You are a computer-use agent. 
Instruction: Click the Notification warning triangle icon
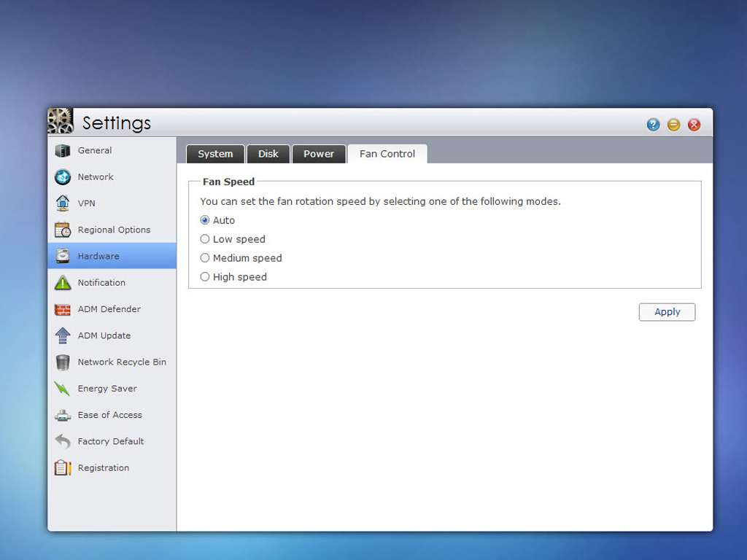(63, 283)
